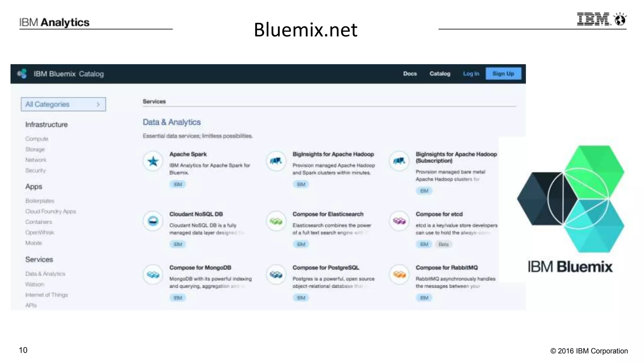Click the Sign Up button
Screen dimensions: 644x363
[503, 74]
